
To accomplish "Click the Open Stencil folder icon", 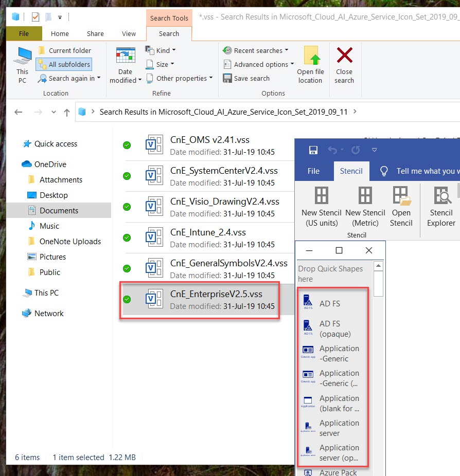I will [x=401, y=196].
